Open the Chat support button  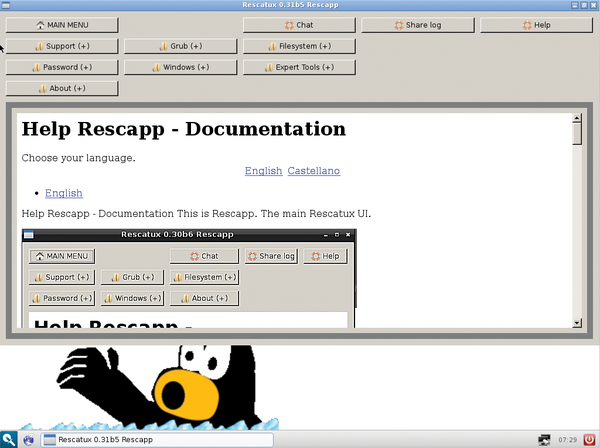[x=299, y=25]
